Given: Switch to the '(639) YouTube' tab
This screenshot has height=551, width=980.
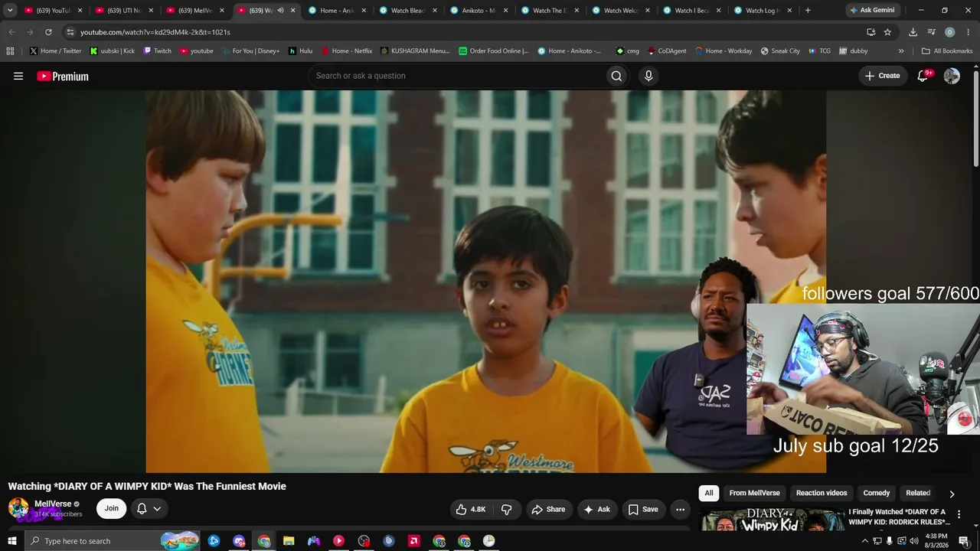Looking at the screenshot, I should pos(54,11).
